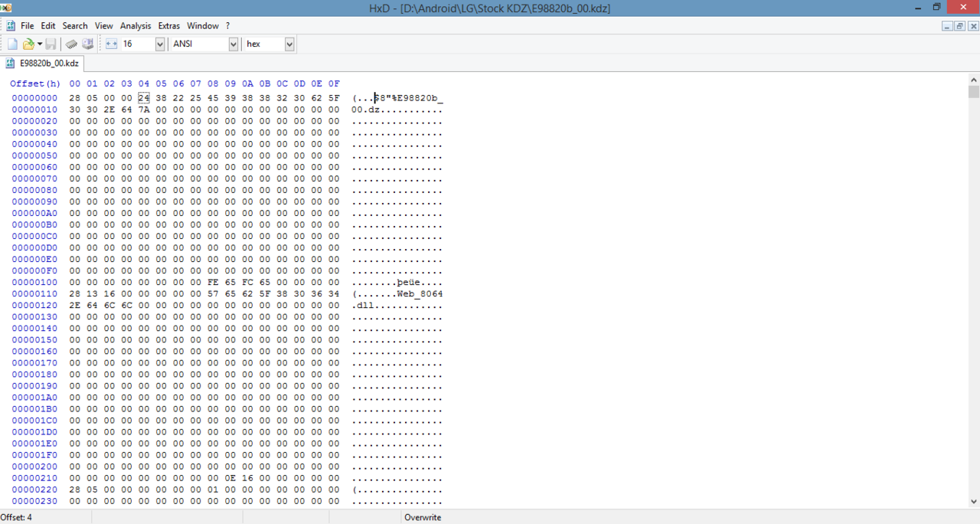The width and height of the screenshot is (980, 524).
Task: Click decoded text 00.dz in second row
Action: coord(366,110)
